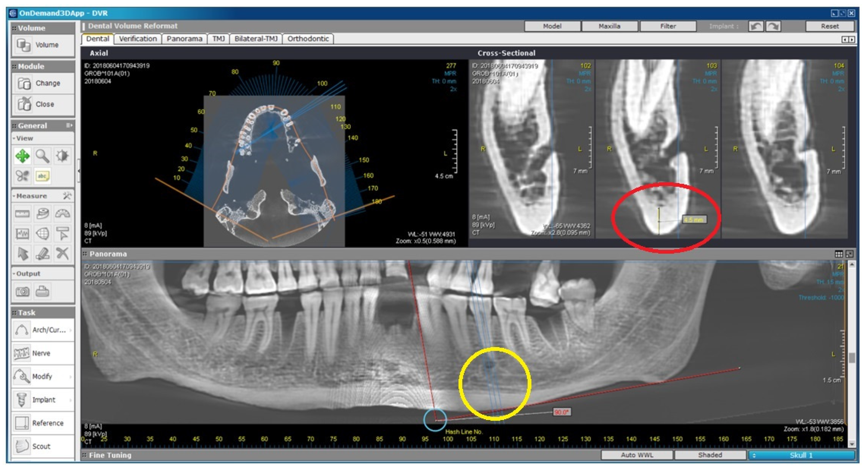Screen dimensions: 868x473
Task: Toggle the Auto WWL option
Action: point(637,455)
